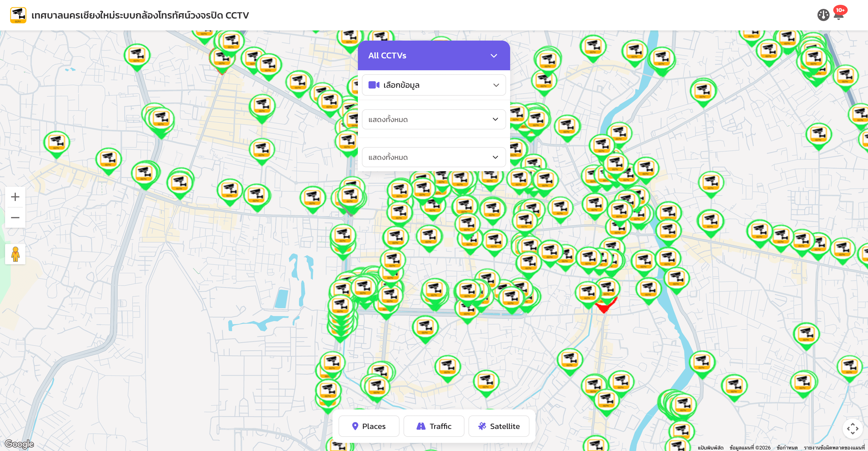Toggle Places labels on the map
Screen dimensions: 868x451
369,426
